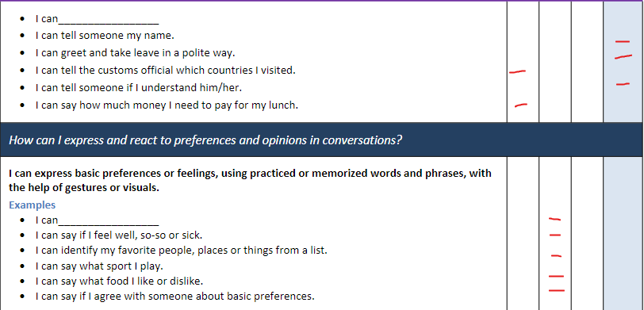Screen dimensions: 644x310
Task: Click the red mark beside the lunch money row
Action: [521, 105]
